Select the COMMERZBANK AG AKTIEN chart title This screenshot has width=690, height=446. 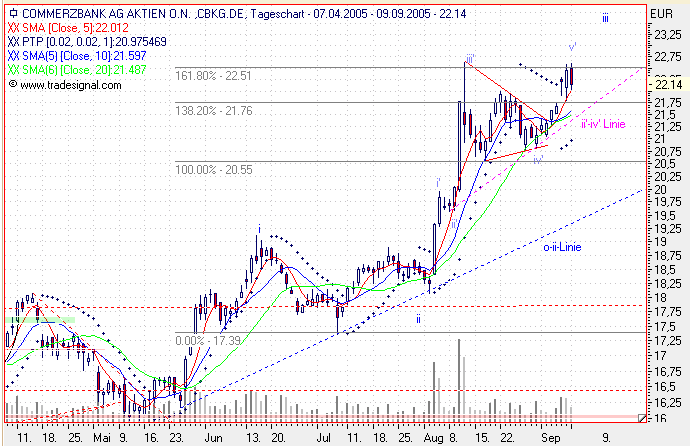[244, 14]
